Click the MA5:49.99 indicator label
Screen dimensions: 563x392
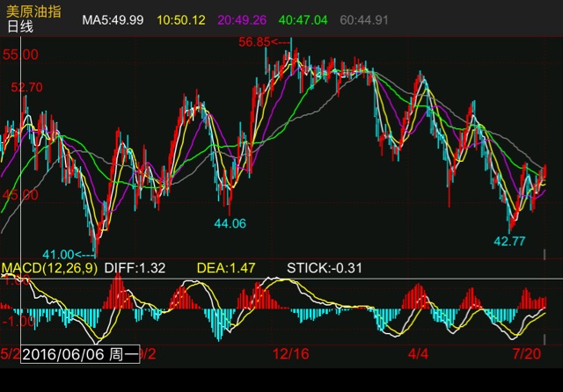pyautogui.click(x=113, y=19)
